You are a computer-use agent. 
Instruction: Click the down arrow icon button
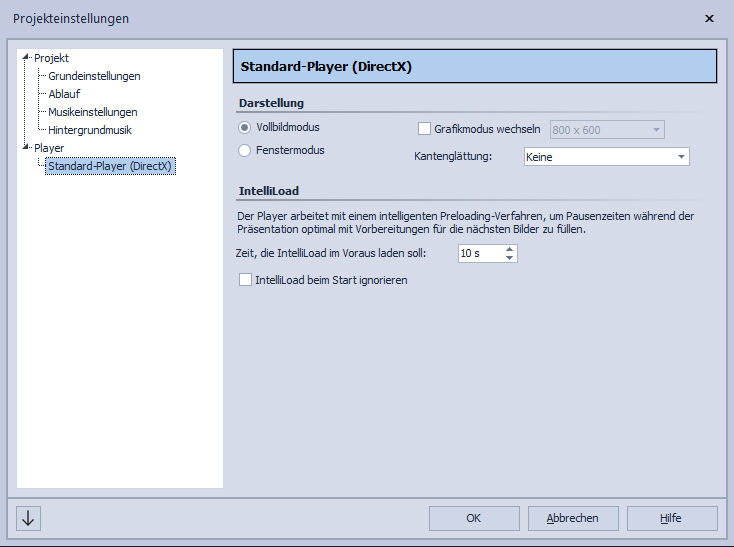coord(28,518)
